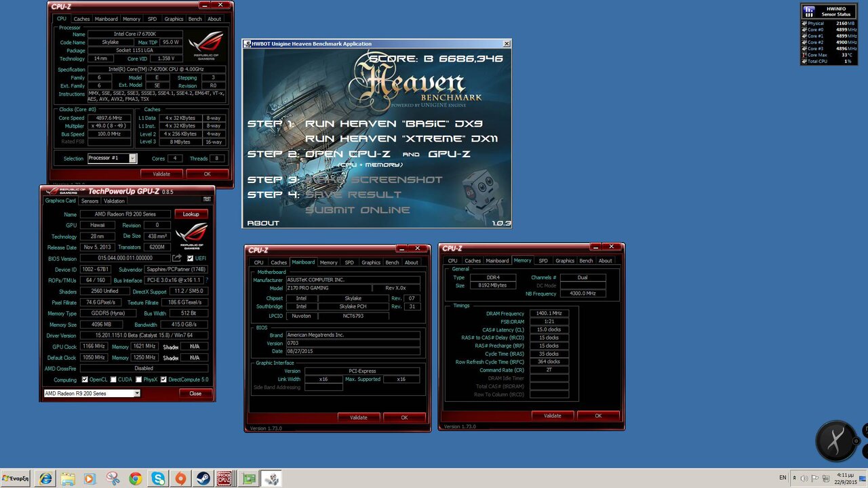Toggle the PhysX checkbox in GPU-Z
This screenshot has width=868, height=488.
click(x=138, y=380)
